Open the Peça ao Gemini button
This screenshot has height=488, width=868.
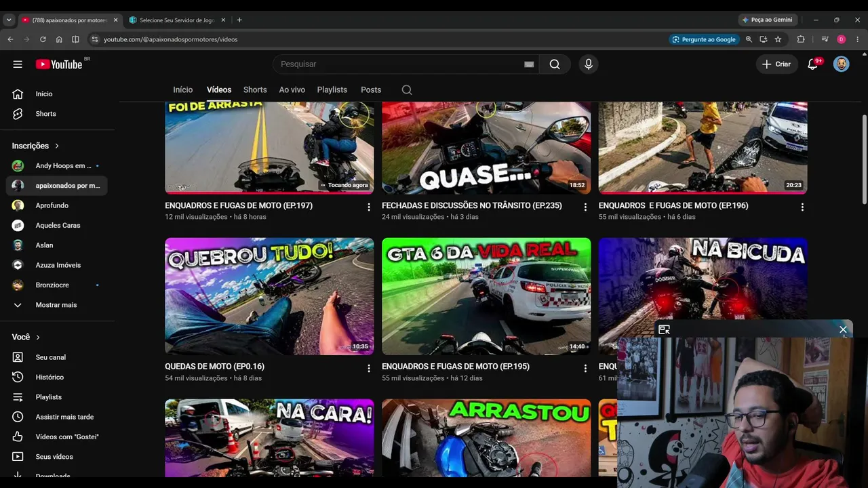(x=768, y=20)
